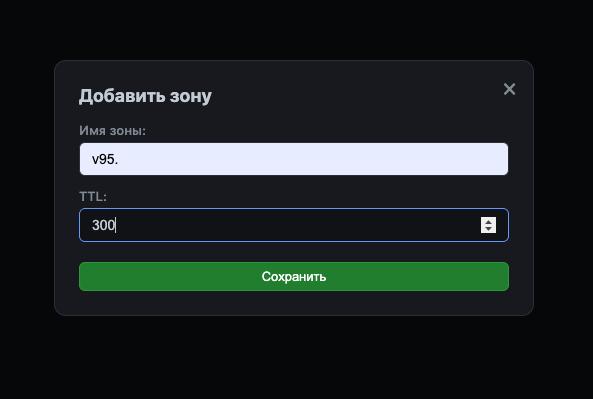Screen dimensions: 593x399
Task: Click empty space right of v95. in zone field
Action: pos(303,159)
